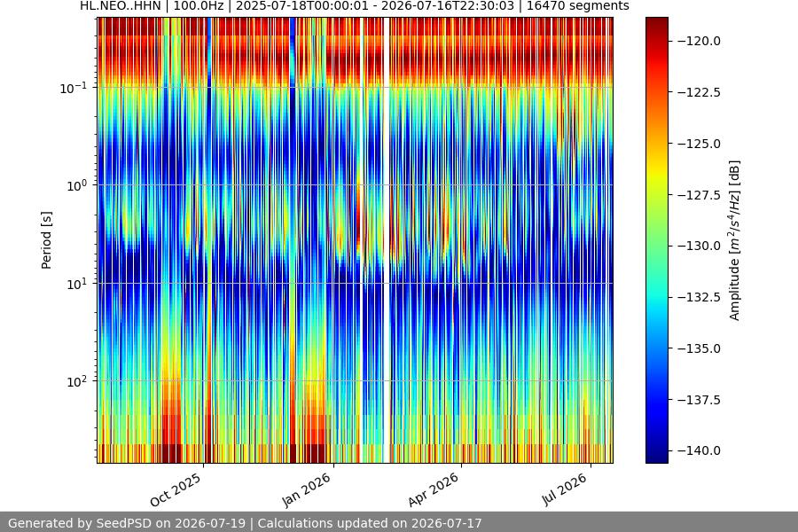Click the 'Period [s]' y-axis label
The height and width of the screenshot is (532, 798).
46,240
